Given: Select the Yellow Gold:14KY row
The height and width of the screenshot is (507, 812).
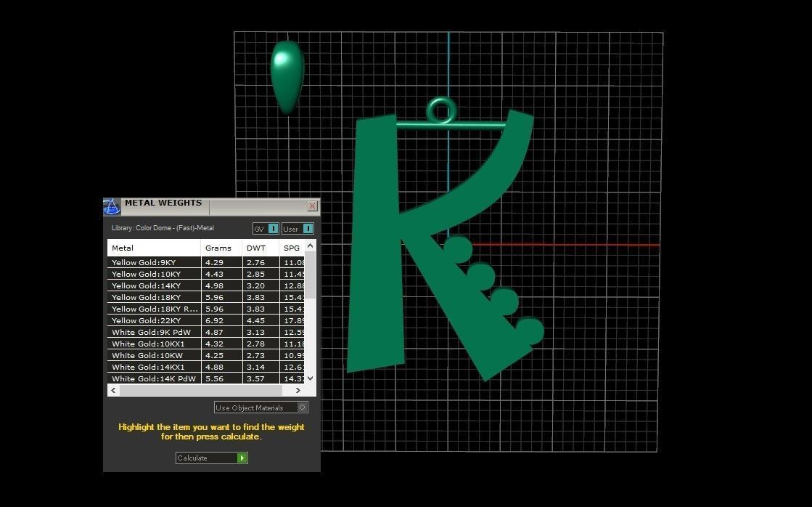Looking at the screenshot, I should (x=206, y=285).
